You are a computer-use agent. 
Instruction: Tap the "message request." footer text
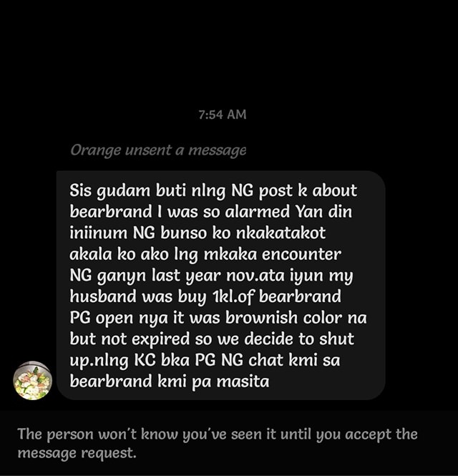[x=77, y=454]
